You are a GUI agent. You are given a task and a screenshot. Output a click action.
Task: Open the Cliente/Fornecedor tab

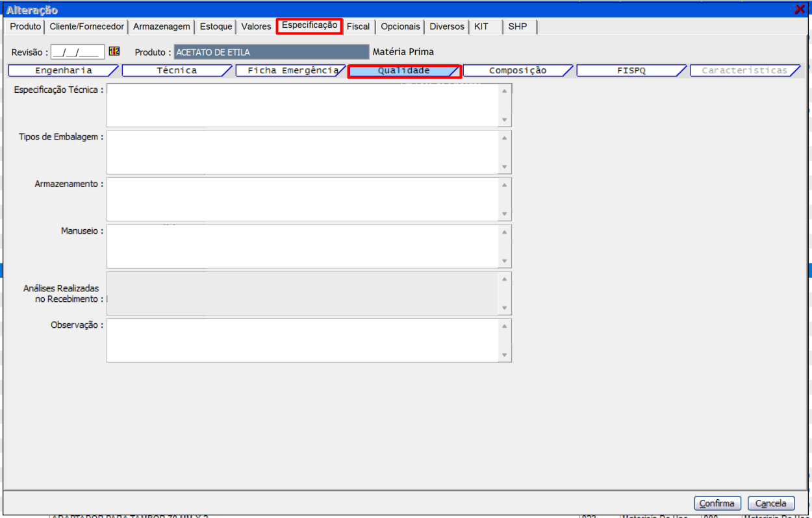point(86,27)
